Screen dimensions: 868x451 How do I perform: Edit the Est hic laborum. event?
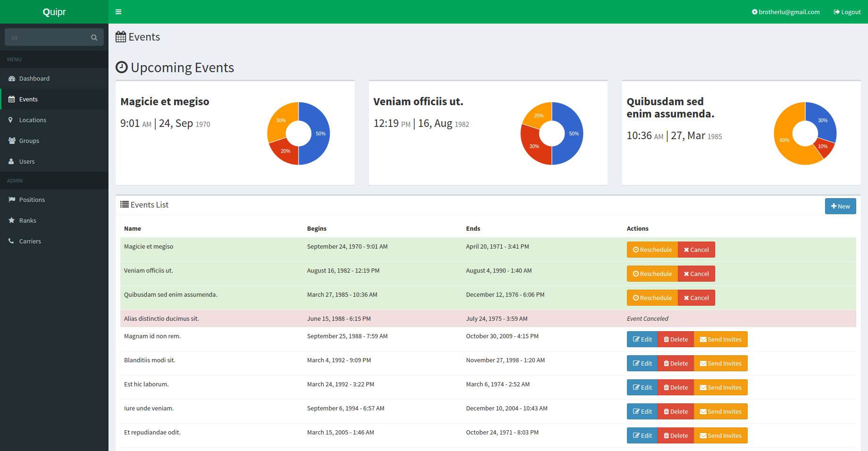click(642, 387)
